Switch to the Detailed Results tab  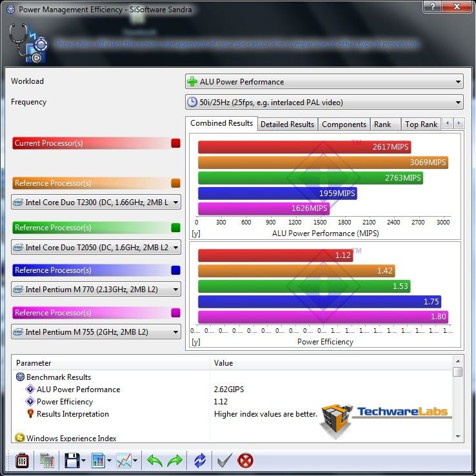coord(287,124)
